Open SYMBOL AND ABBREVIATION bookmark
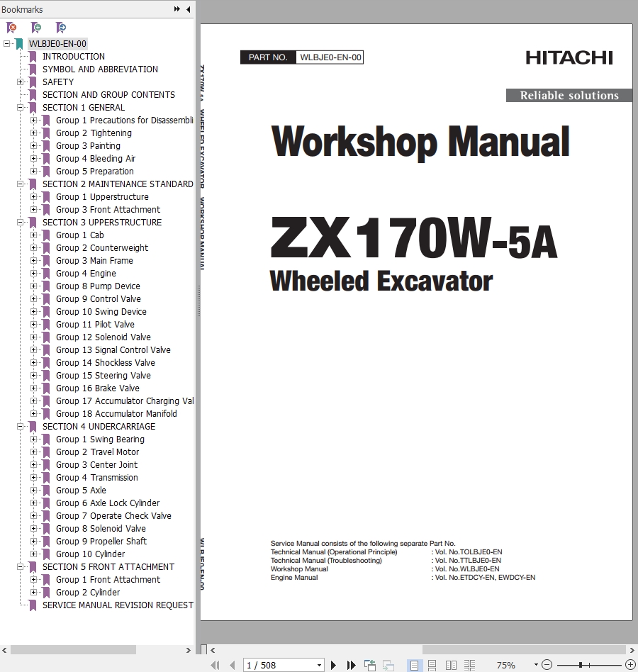 pyautogui.click(x=100, y=69)
